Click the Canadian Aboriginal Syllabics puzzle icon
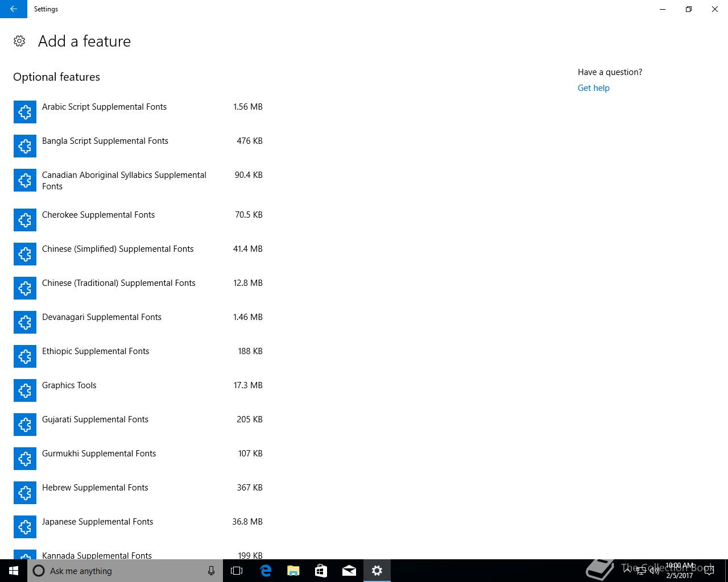 click(25, 180)
